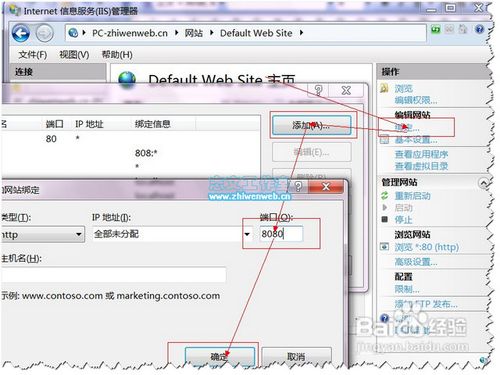The width and height of the screenshot is (500, 375).
Task: Click the IP 地址 column header
Action: click(x=89, y=124)
